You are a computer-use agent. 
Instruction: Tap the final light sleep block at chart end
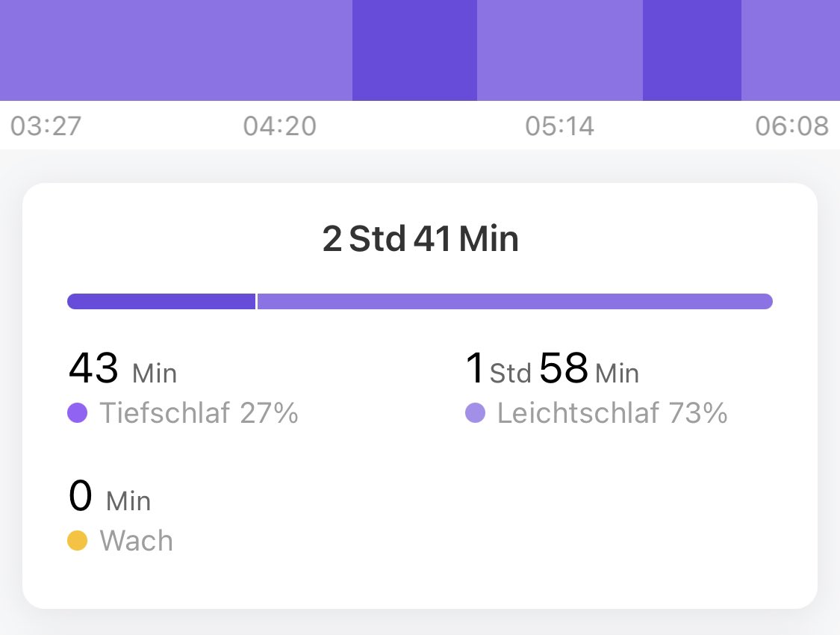coord(790,50)
